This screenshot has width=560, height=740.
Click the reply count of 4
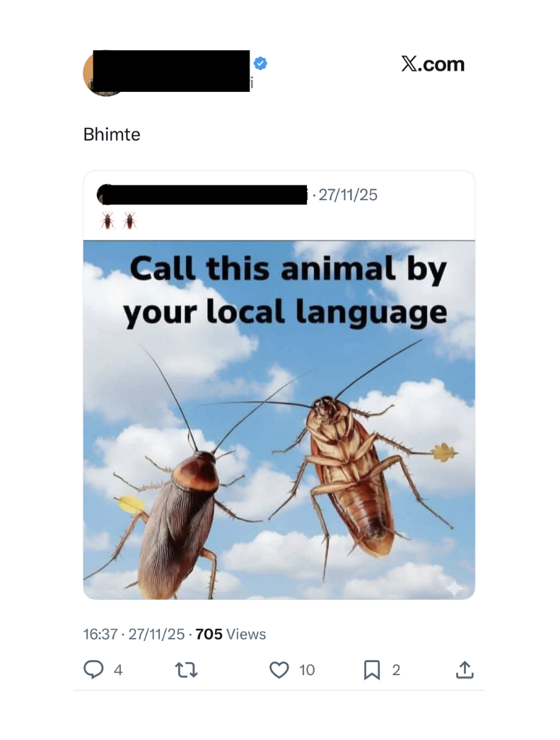[118, 670]
